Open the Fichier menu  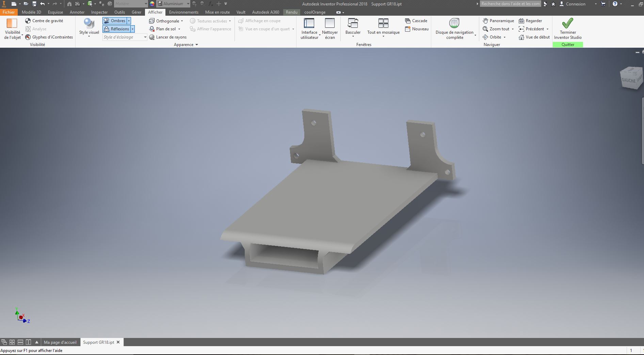[9, 12]
